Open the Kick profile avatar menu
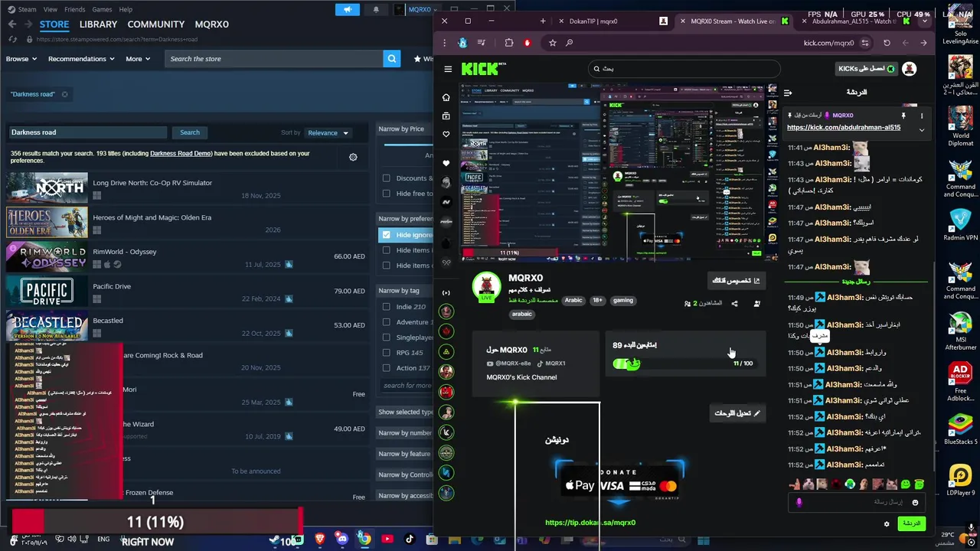The image size is (980, 551). tap(910, 69)
